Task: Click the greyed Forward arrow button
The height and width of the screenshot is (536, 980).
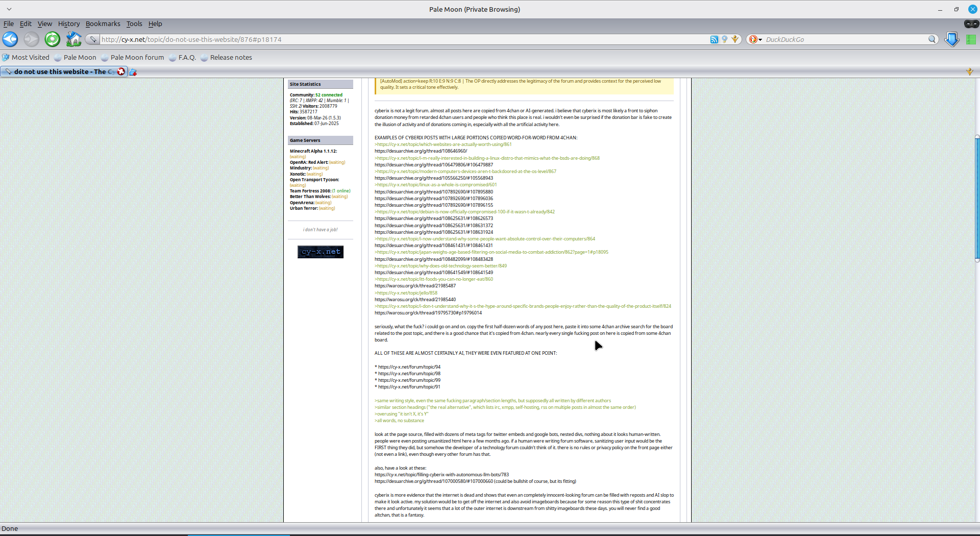Action: 31,39
